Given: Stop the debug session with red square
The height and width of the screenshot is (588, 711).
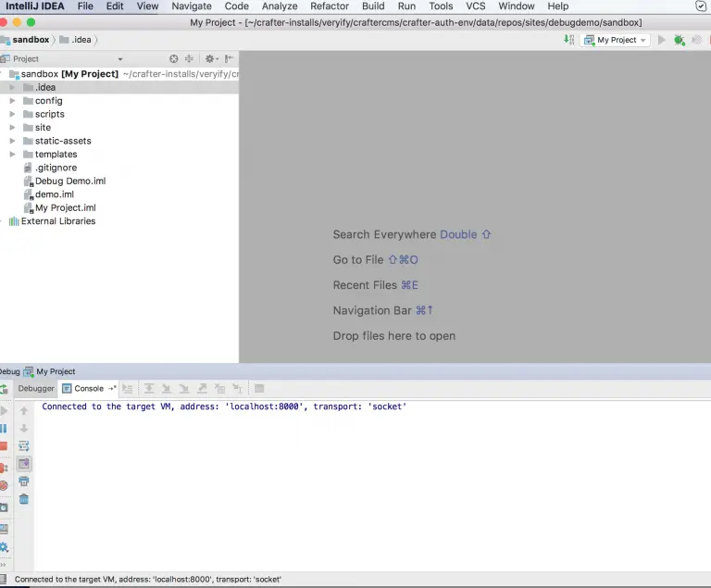Looking at the screenshot, I should pos(4,446).
